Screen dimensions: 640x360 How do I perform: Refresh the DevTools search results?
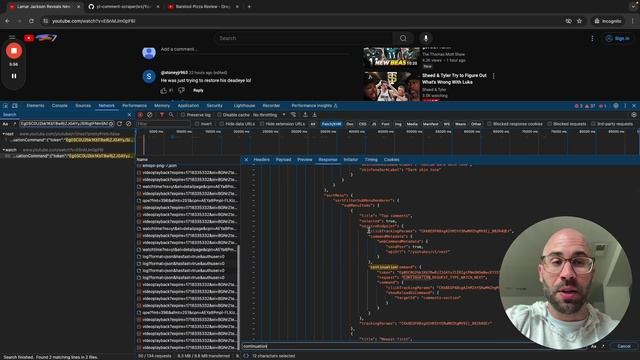tap(120, 124)
